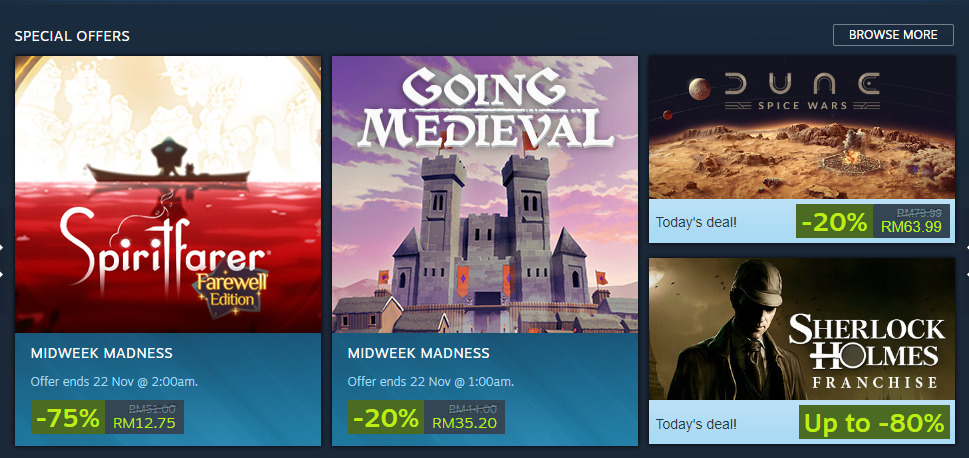Click the -75% discount badge on Spiritfarer
Image resolution: width=969 pixels, height=458 pixels.
pos(66,417)
